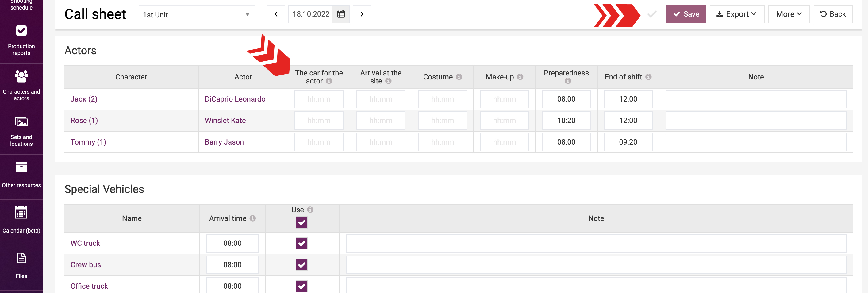868x293 pixels.
Task: Go to next day arrow
Action: click(362, 14)
